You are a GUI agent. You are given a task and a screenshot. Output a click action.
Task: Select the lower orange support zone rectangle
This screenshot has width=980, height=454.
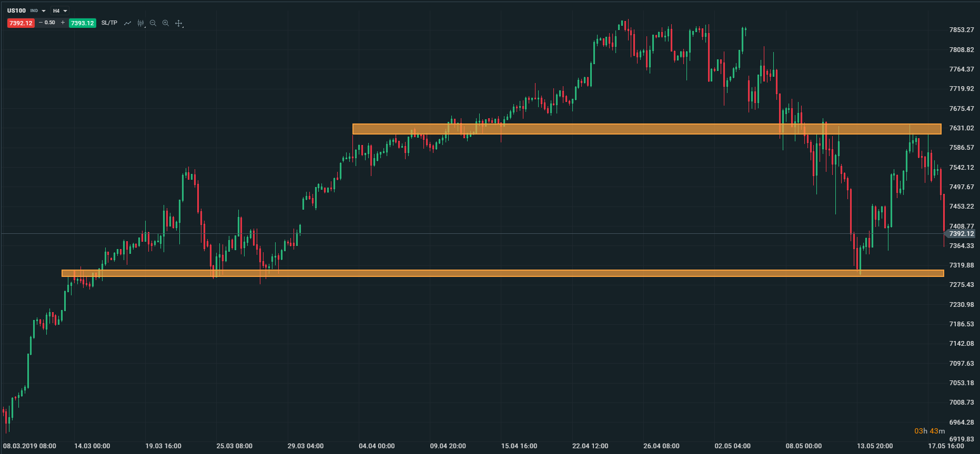502,273
